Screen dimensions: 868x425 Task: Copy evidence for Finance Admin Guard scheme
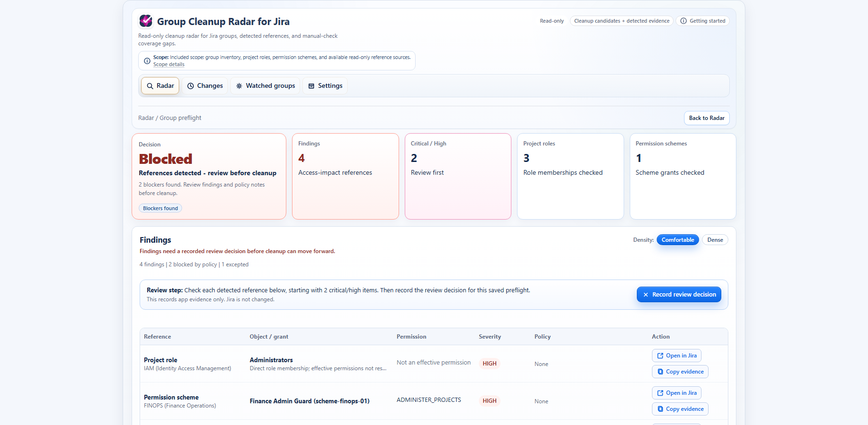[x=680, y=409]
